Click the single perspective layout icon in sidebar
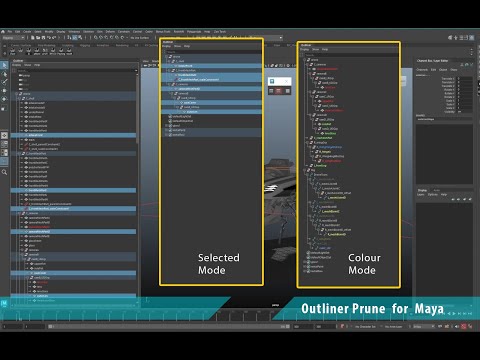The height and width of the screenshot is (360, 480). (4, 135)
